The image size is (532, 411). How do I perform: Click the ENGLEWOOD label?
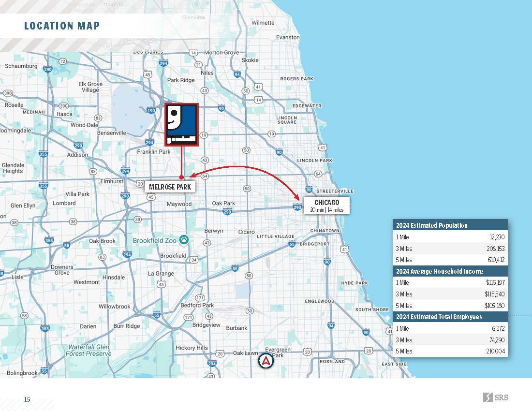coord(320,301)
